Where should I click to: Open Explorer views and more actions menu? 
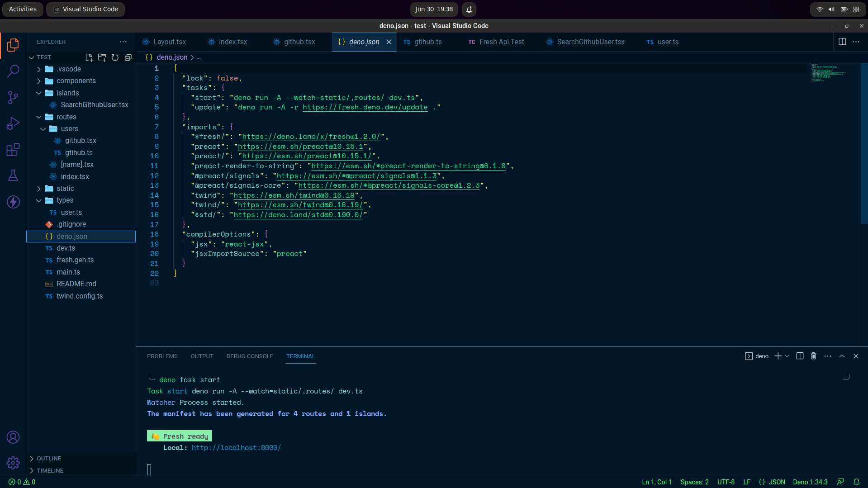[x=123, y=42]
